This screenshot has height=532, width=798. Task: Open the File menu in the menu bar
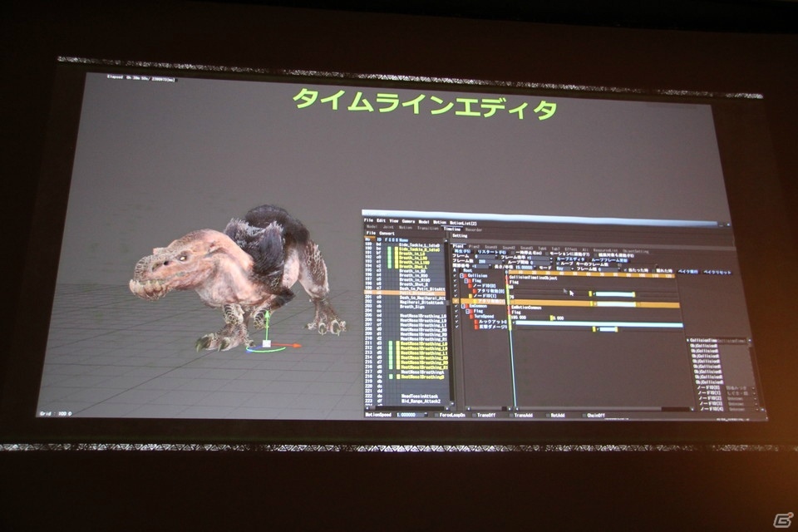(368, 220)
